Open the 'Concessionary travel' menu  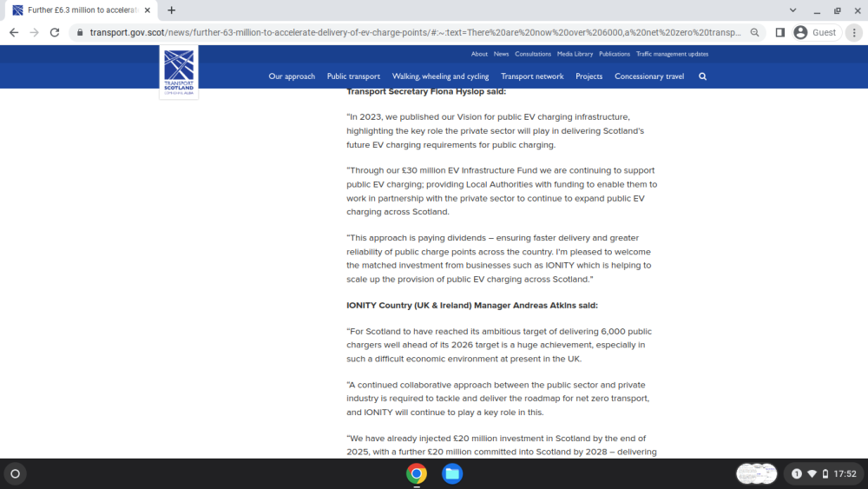tap(649, 76)
